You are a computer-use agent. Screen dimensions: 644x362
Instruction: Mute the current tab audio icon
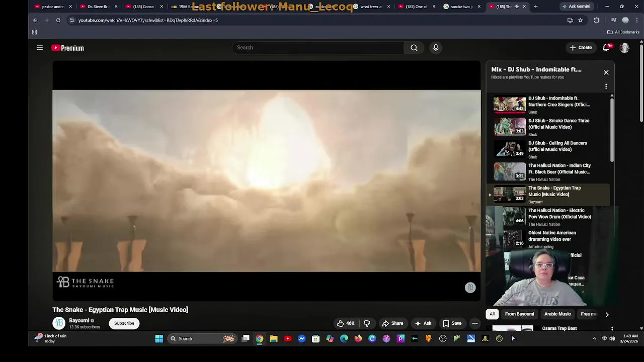pos(516,7)
